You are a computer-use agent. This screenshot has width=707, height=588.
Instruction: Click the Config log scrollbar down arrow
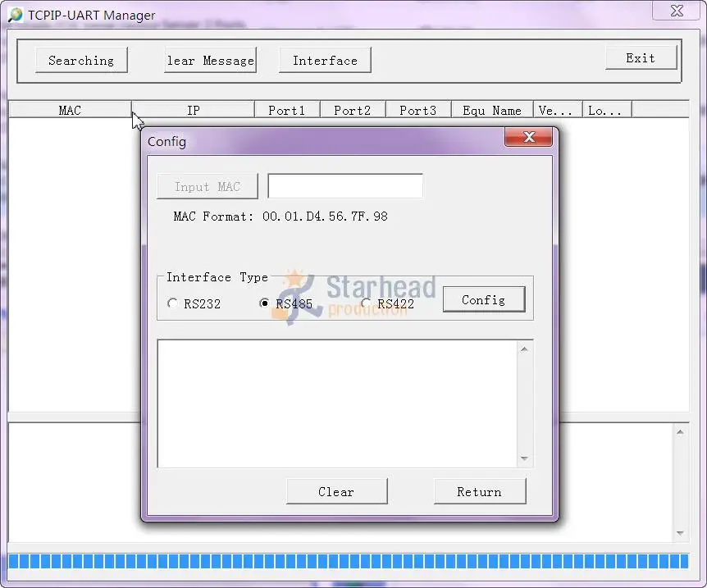click(524, 458)
